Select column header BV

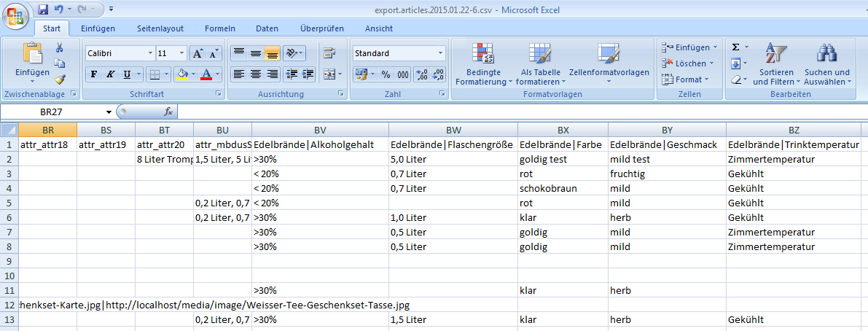(x=320, y=130)
